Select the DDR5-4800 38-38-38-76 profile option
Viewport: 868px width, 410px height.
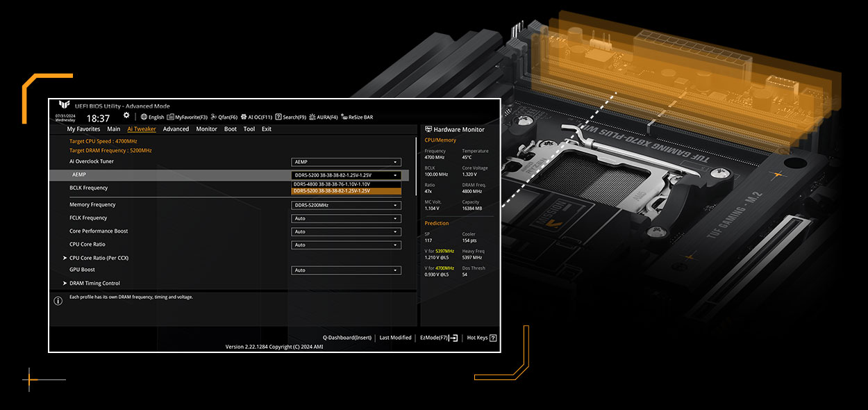click(332, 184)
